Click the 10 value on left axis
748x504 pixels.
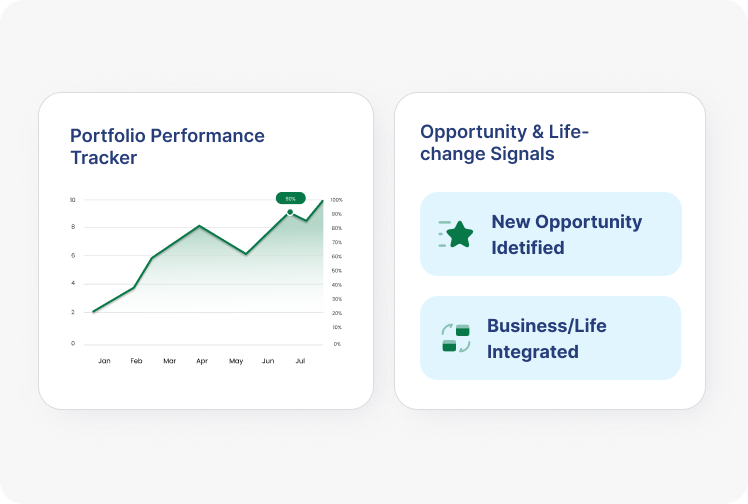(73, 200)
